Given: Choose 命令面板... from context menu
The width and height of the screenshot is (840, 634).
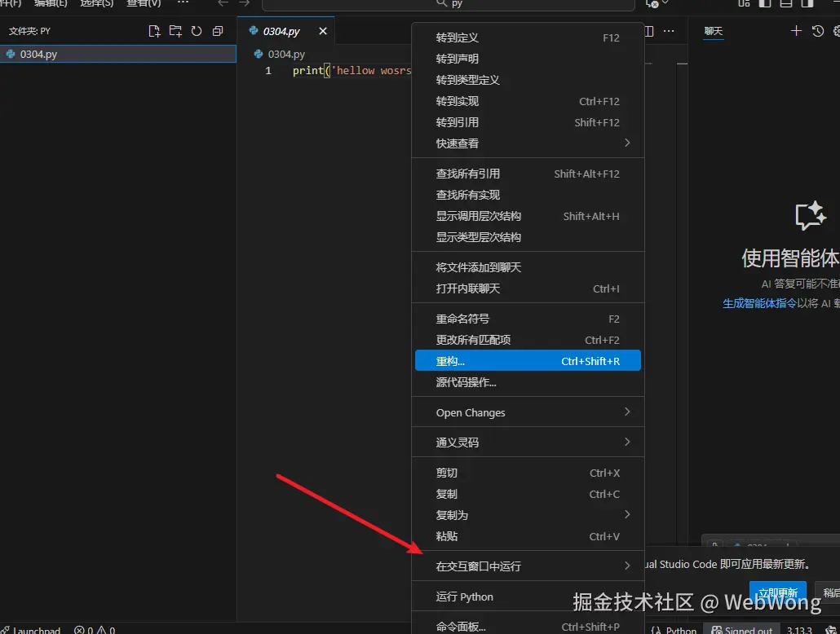Looking at the screenshot, I should coord(528,627).
